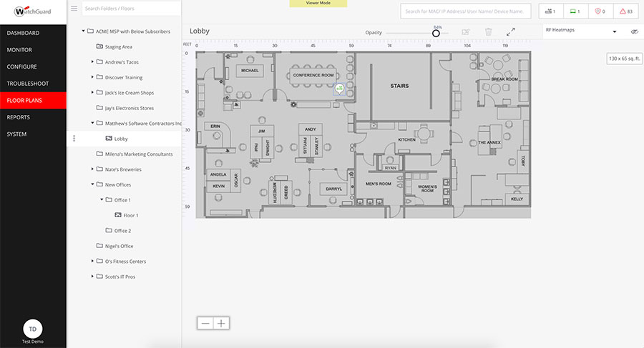The image size is (644, 348).
Task: Open the three-dot menu beside Lobby
Action: pyautogui.click(x=74, y=139)
